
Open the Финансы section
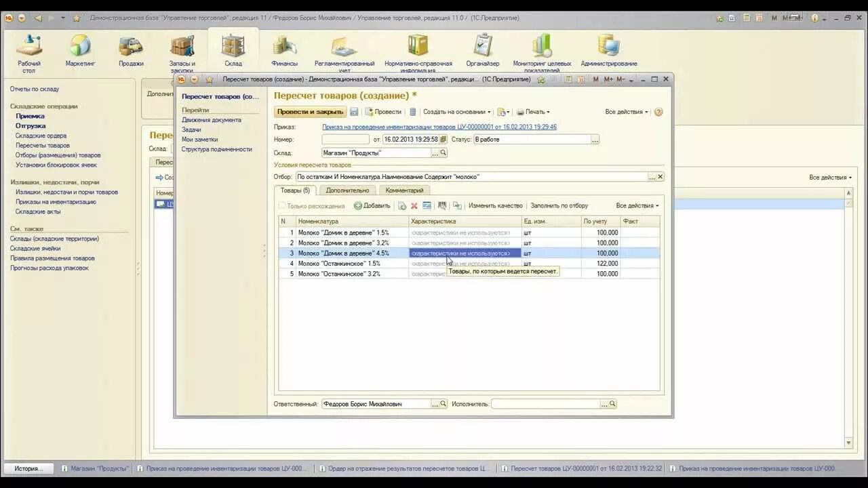284,51
